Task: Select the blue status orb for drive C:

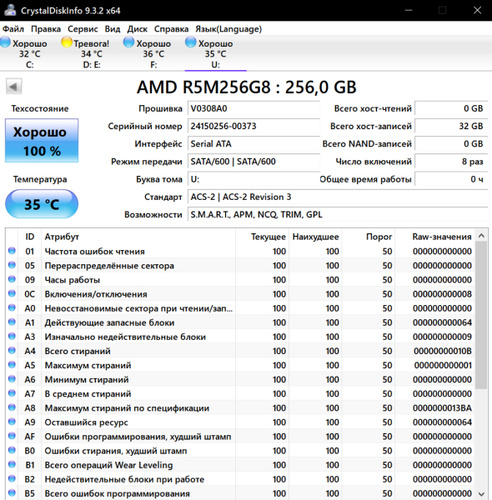Action: coord(6,42)
